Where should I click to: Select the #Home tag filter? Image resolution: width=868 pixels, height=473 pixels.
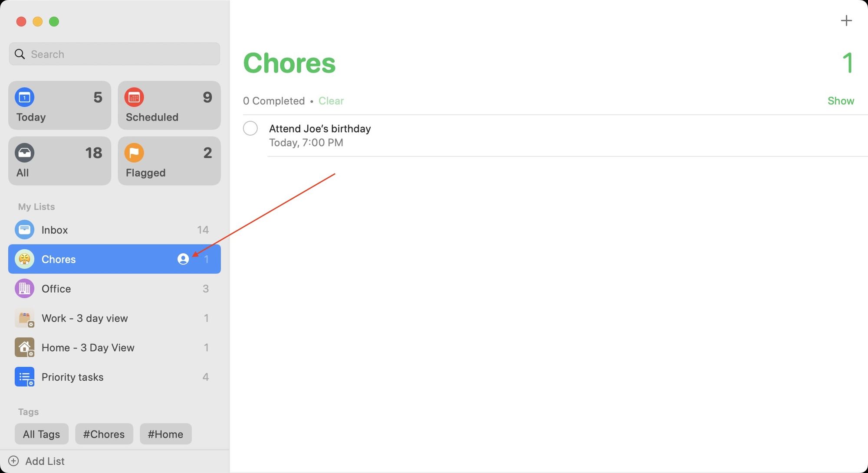click(x=165, y=434)
